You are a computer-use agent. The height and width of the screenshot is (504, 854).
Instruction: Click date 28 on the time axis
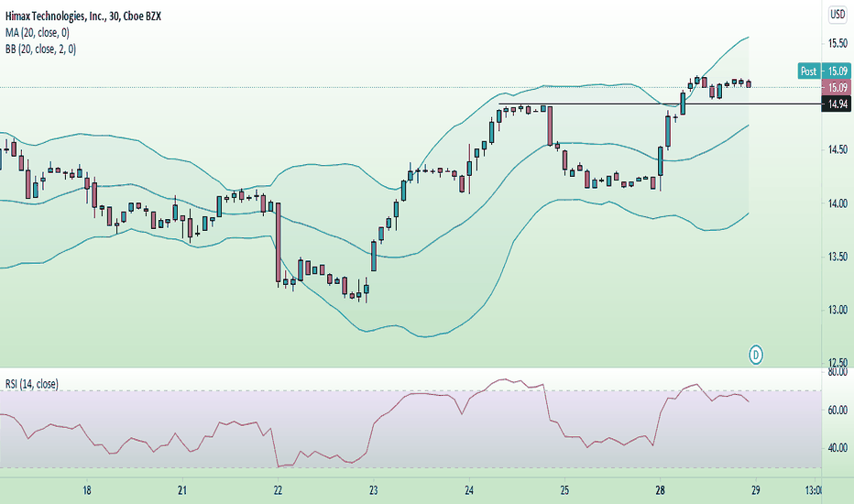[x=660, y=490]
